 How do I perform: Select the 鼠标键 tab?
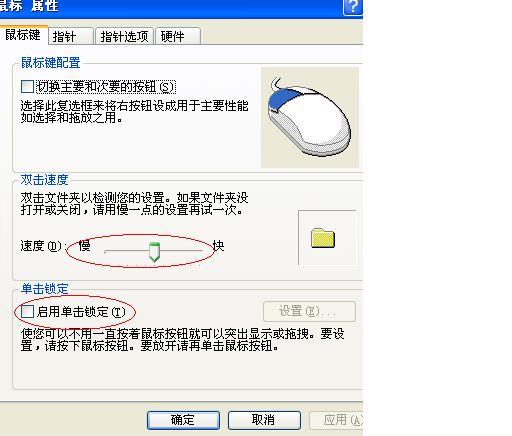(x=24, y=35)
